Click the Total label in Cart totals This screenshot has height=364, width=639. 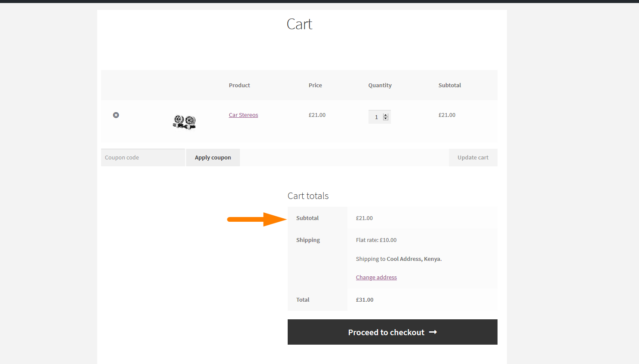303,300
